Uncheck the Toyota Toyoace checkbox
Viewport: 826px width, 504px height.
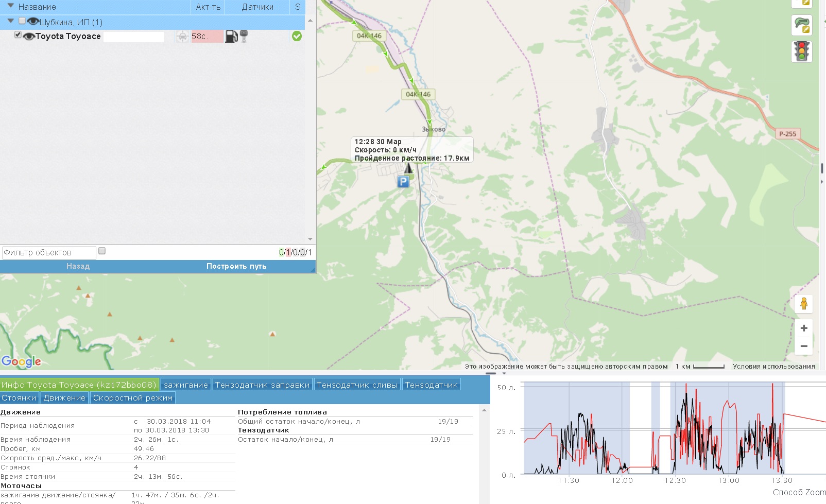pyautogui.click(x=18, y=34)
